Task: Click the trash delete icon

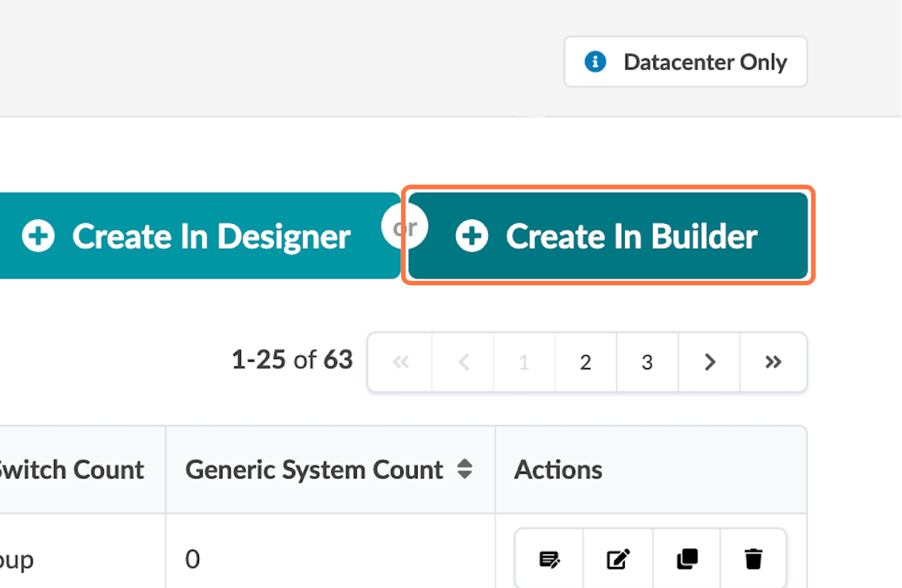Action: click(x=753, y=559)
